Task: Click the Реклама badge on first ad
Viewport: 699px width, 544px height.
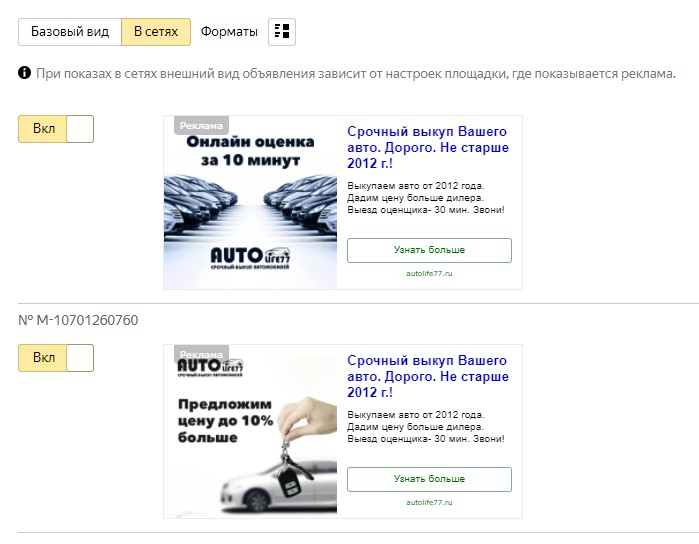Action: (x=201, y=125)
